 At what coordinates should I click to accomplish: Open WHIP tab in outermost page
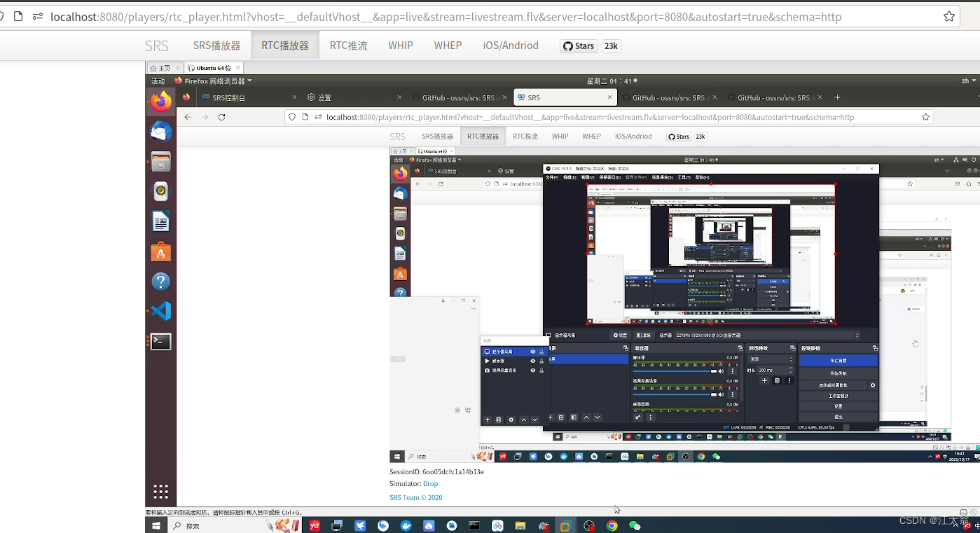[x=401, y=46]
